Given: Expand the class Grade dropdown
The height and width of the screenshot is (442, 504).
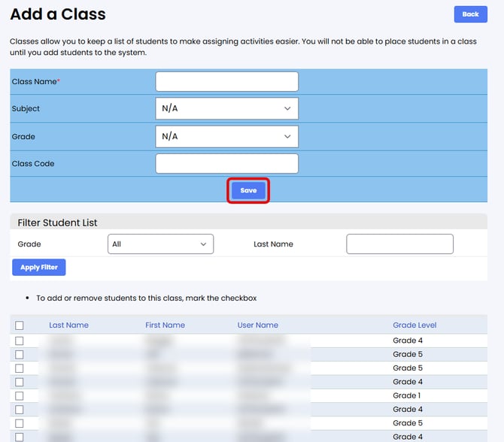Looking at the screenshot, I should (226, 136).
